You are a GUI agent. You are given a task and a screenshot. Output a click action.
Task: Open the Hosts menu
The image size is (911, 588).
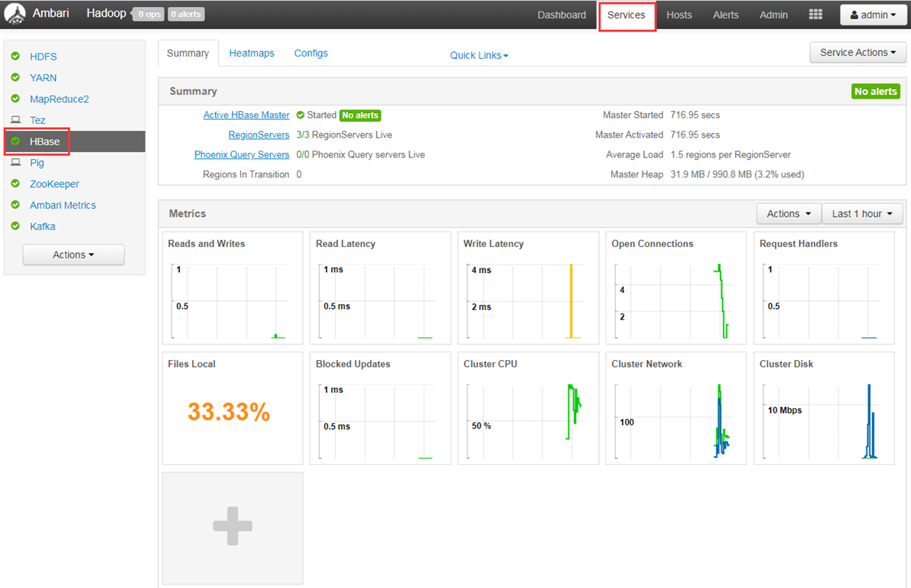coord(678,15)
